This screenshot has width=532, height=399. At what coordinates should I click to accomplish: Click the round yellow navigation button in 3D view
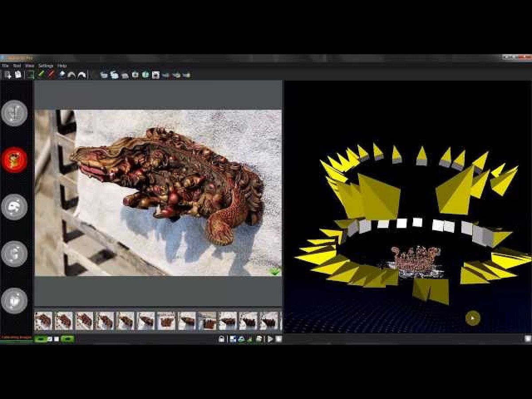pos(473,318)
